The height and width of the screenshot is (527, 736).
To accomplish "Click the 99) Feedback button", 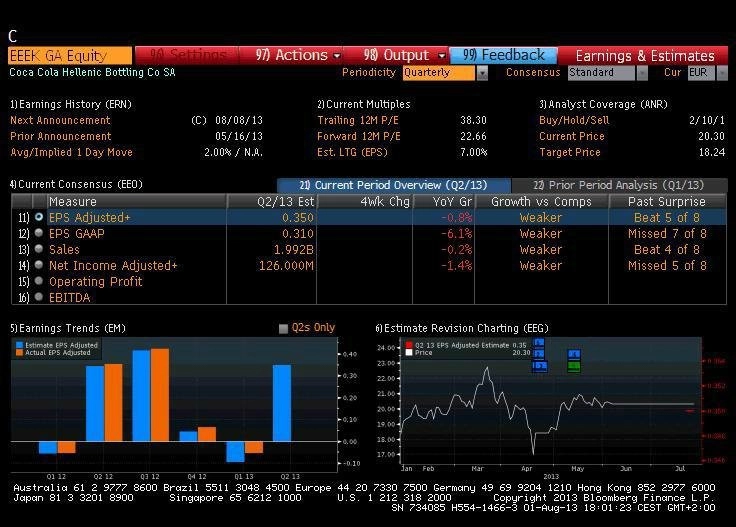I will click(x=504, y=55).
